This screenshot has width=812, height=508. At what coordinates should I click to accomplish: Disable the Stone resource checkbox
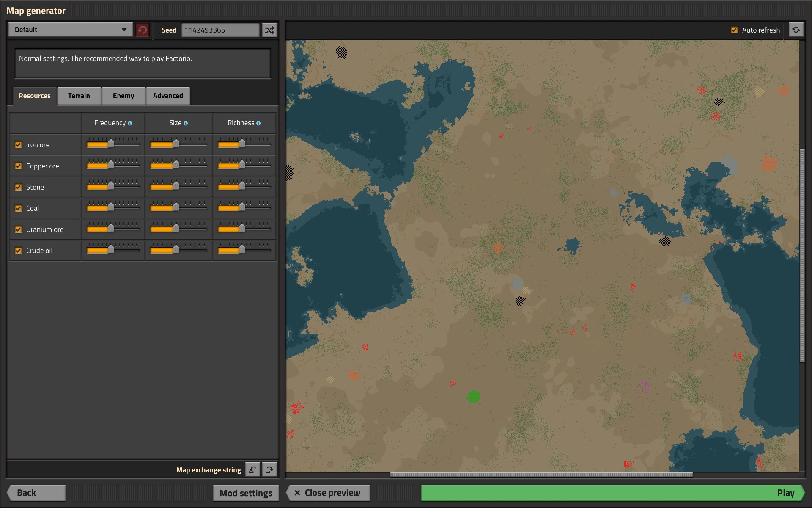(x=18, y=187)
